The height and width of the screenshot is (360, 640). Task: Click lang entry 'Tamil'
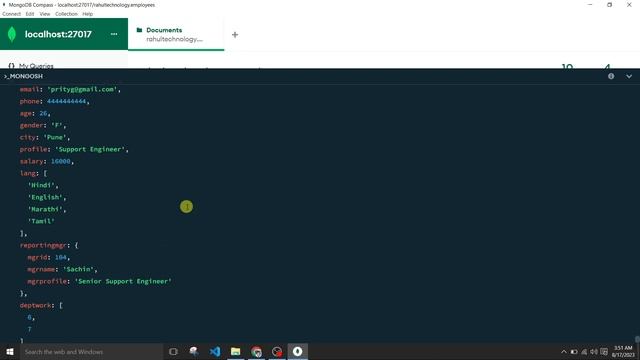point(41,221)
